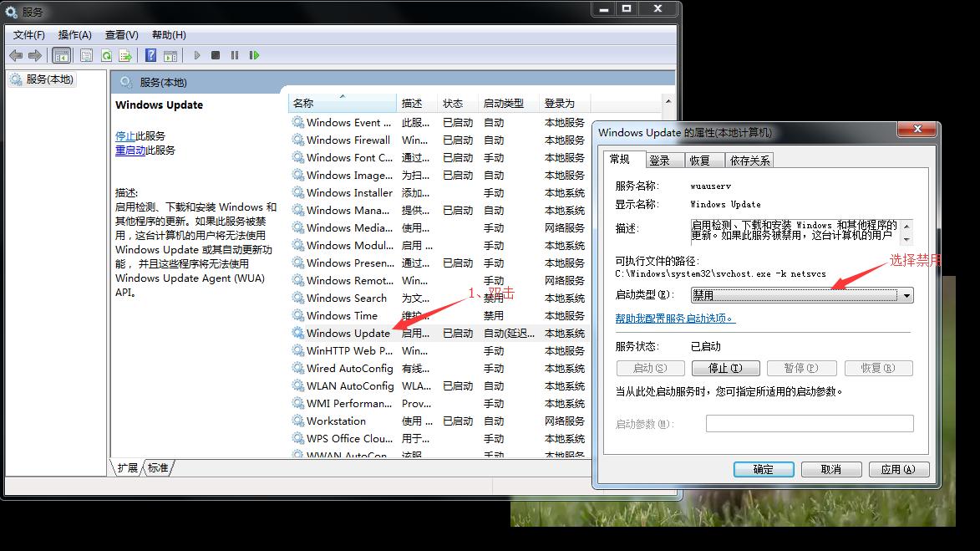Click inside the 启动参数(M) input field
This screenshot has width=980, height=551.
point(810,423)
